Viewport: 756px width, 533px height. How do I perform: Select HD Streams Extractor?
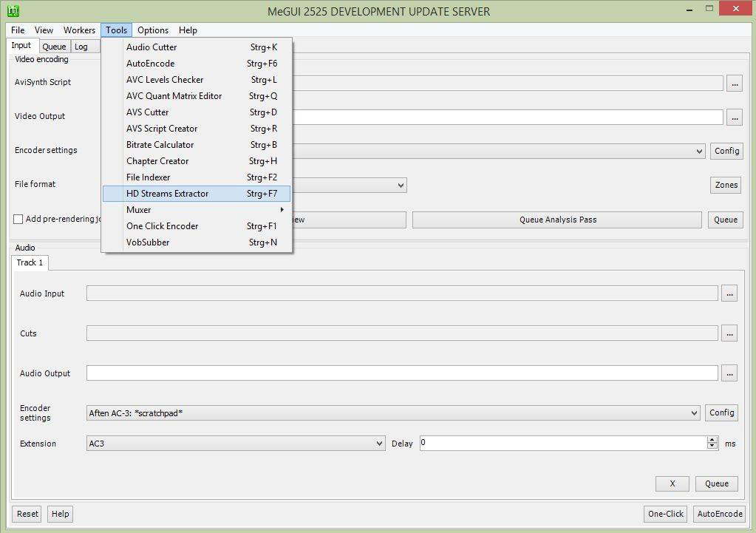pos(197,194)
